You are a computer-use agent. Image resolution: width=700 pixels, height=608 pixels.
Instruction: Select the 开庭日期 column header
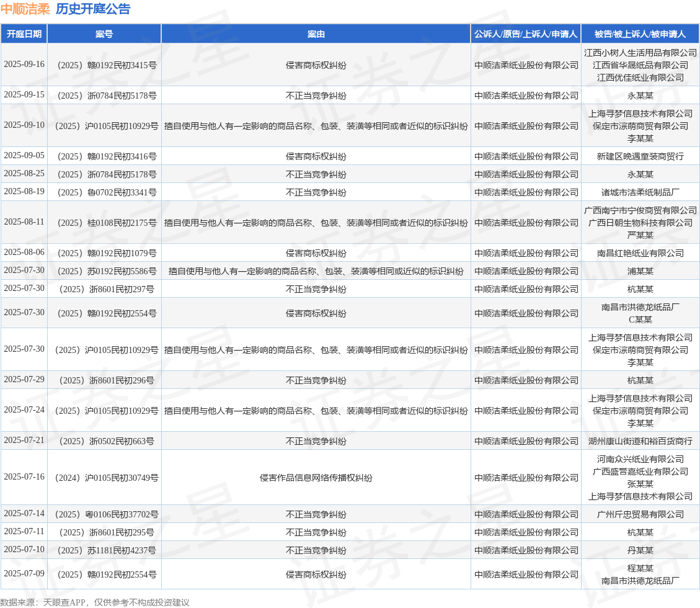tap(24, 34)
